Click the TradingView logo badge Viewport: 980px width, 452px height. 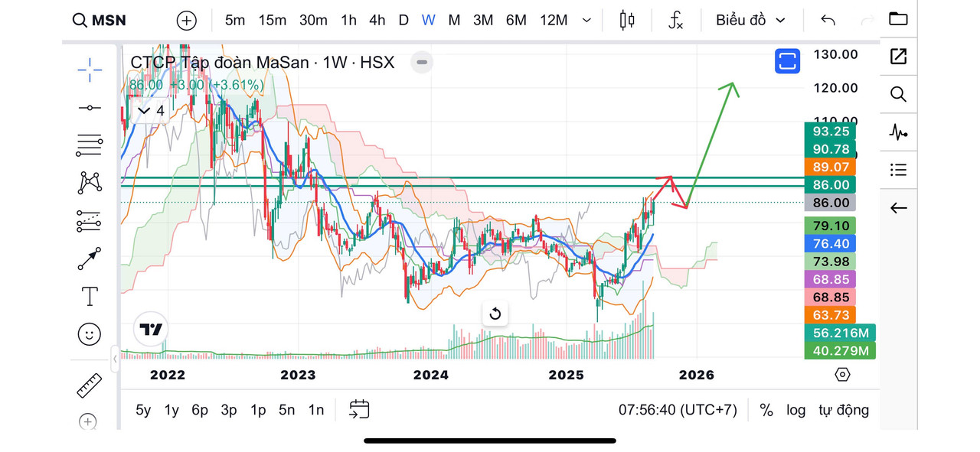point(152,330)
